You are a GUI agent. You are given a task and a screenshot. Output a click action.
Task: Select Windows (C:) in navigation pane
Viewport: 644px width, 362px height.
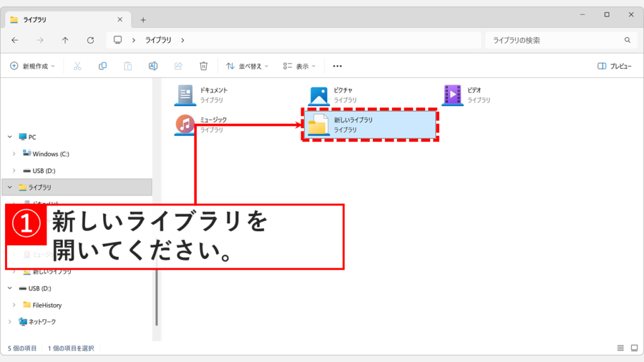[46, 154]
